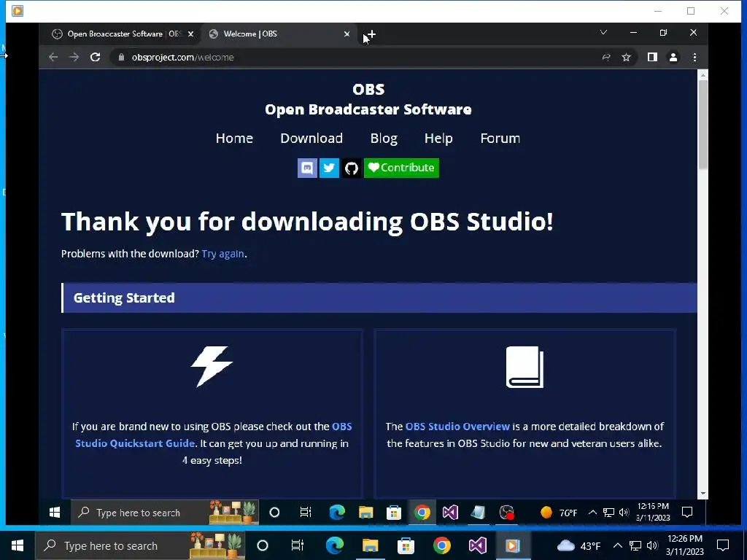Click inner taskbar search box
Viewport: 747px width, 560px height.
(165, 513)
